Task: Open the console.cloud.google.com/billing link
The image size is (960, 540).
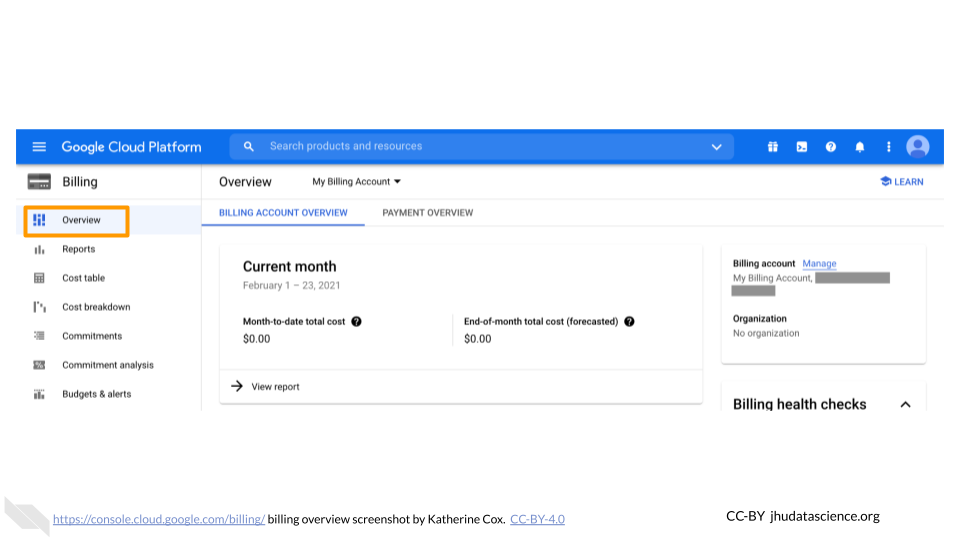Action: pos(159,519)
